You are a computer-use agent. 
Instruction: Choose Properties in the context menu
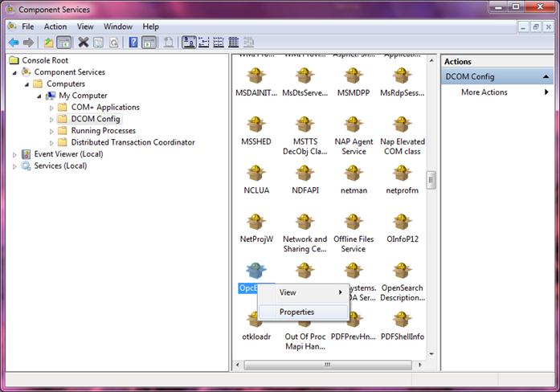(x=303, y=312)
